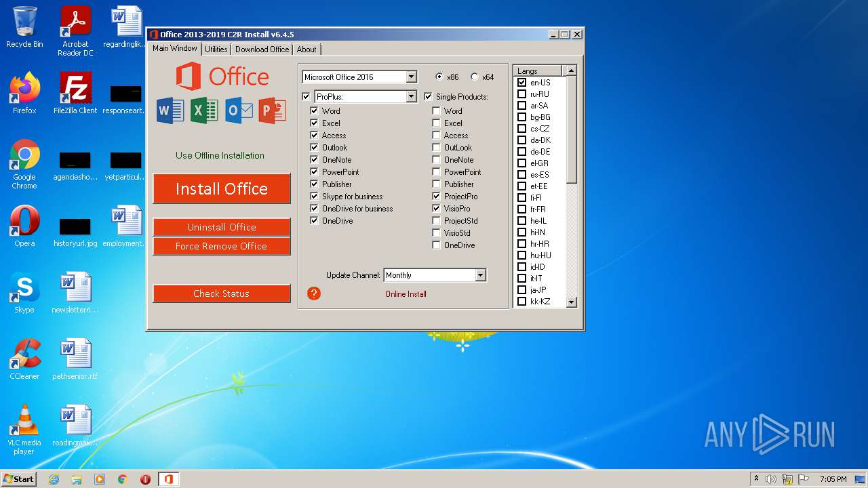Uncheck en-US language checkbox
868x488 pixels.
(x=521, y=82)
